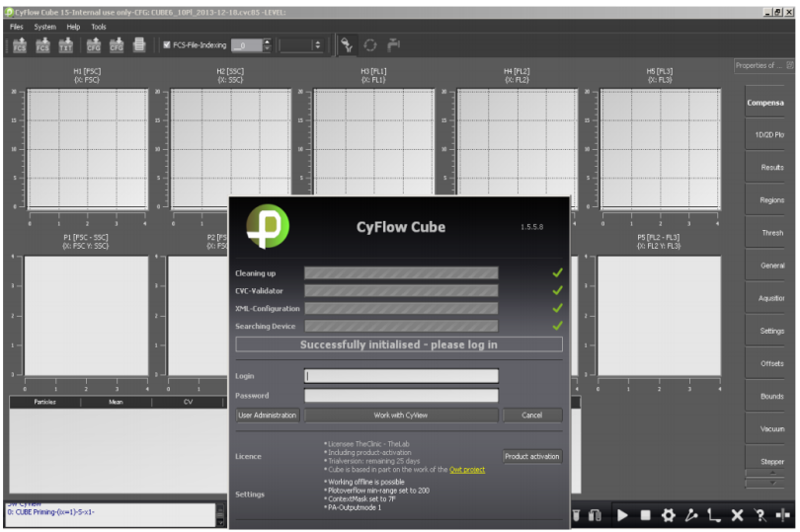Increment the FCS file index spinner

pos(268,42)
